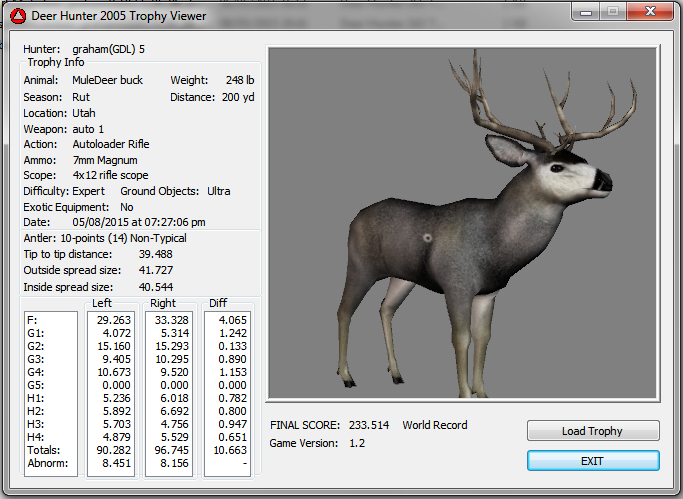
Task: Click the World Record label
Action: 434,425
